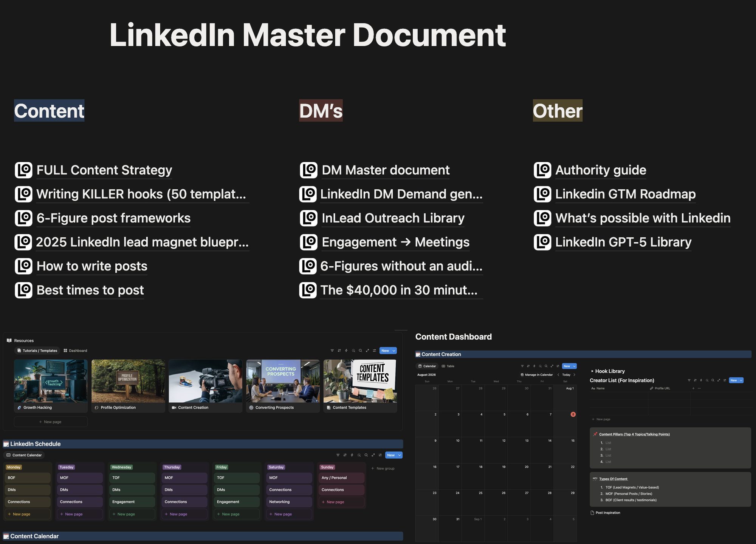
Task: Open the Post Inspiration page
Action: click(x=606, y=513)
